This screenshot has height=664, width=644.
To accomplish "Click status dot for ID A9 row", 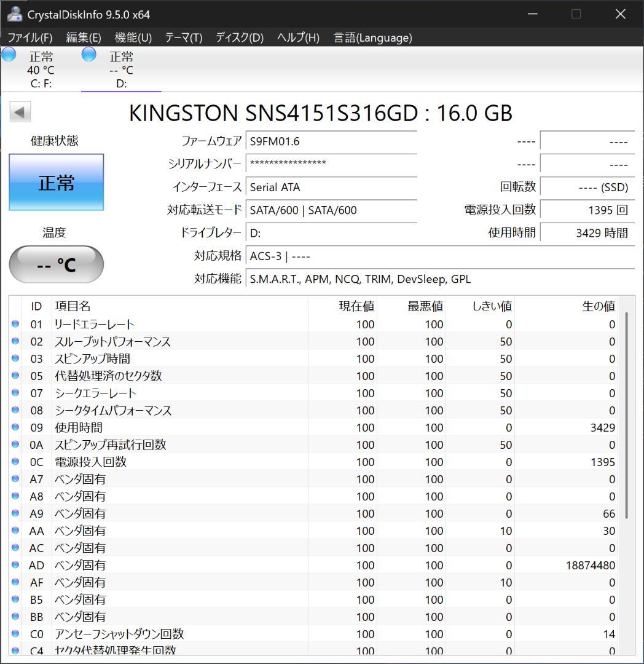I will [x=15, y=513].
